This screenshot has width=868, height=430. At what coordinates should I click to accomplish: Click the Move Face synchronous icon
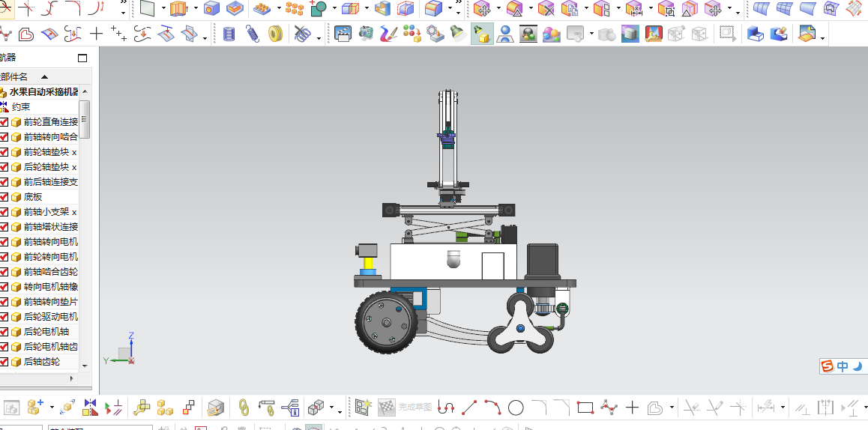tap(482, 7)
